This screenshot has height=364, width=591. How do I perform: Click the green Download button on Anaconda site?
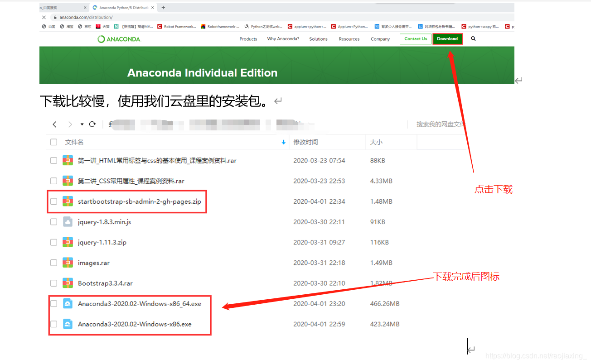(x=447, y=39)
